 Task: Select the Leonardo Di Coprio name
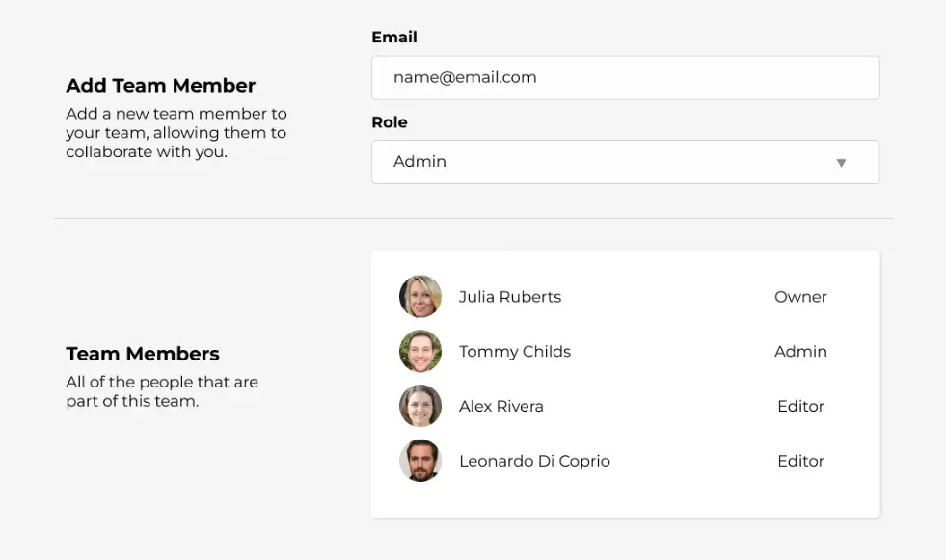(534, 461)
